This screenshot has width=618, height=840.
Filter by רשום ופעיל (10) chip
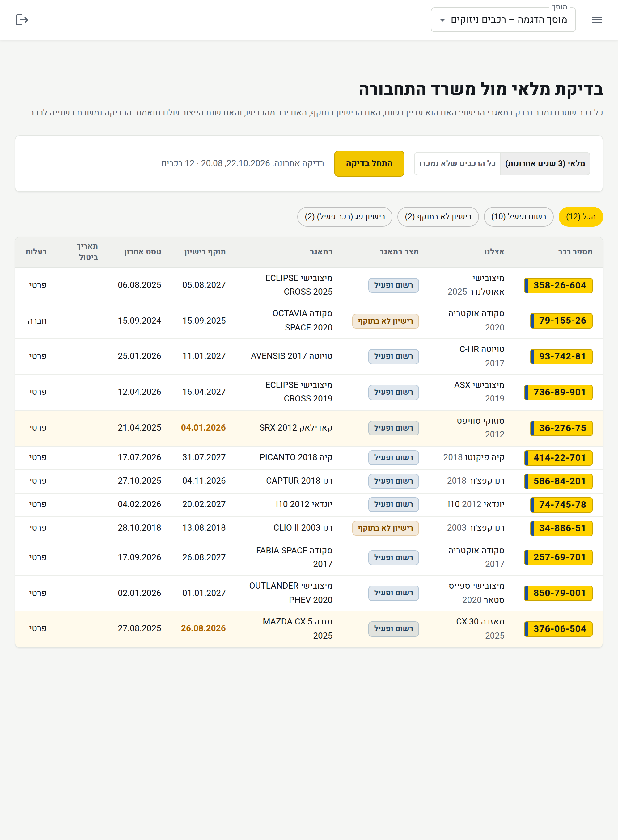coord(519,216)
